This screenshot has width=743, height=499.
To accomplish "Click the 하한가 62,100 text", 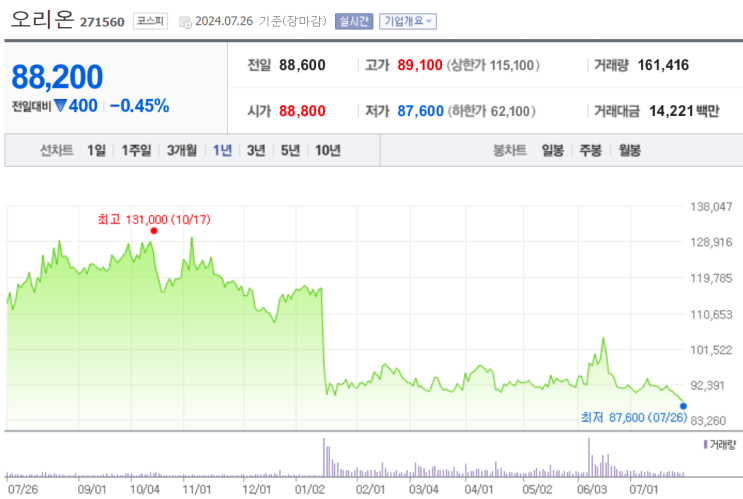I will tap(492, 111).
